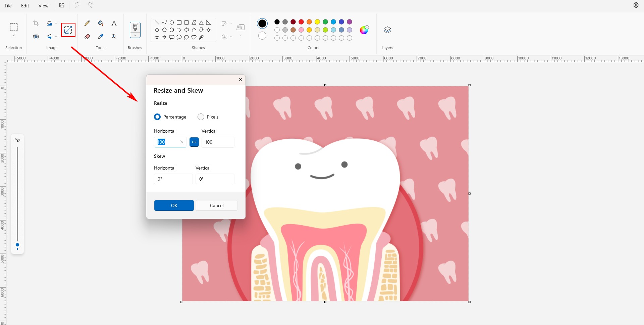Select the Pencil tool

(x=87, y=23)
